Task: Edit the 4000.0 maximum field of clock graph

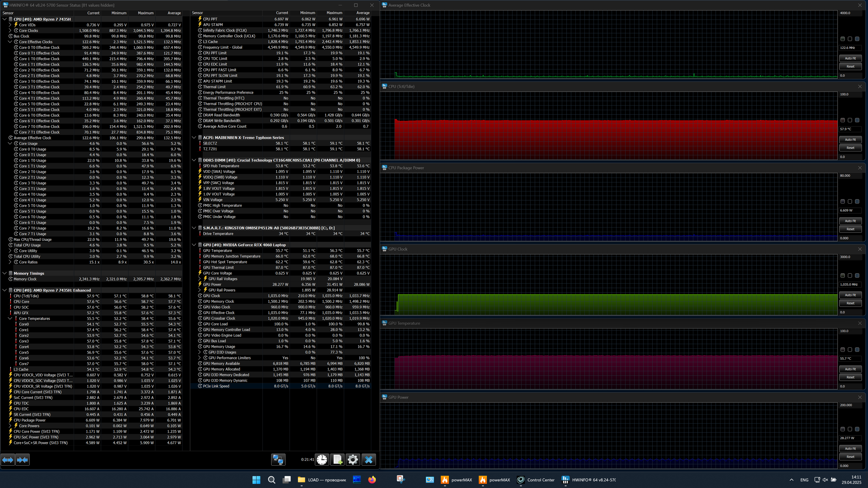Action: click(849, 13)
